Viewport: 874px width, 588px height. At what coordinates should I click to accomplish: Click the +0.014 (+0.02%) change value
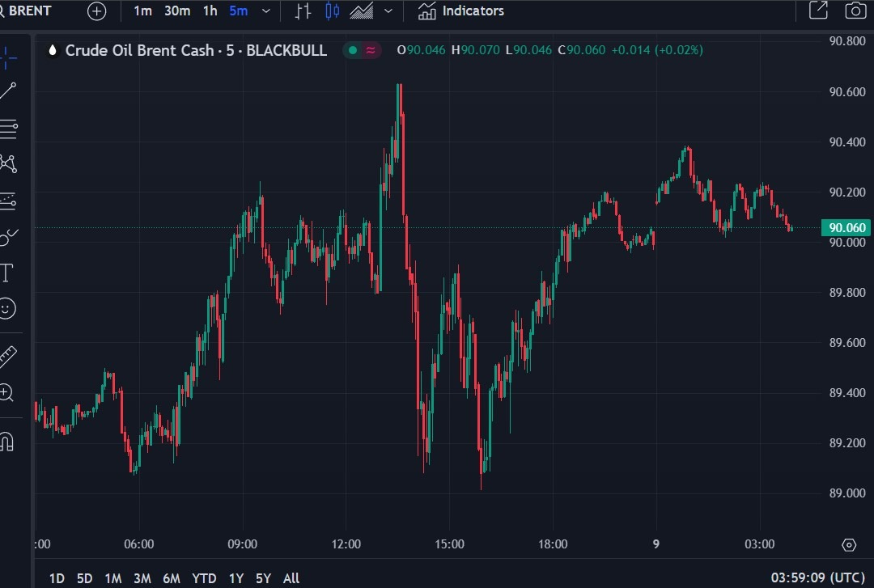tap(657, 49)
